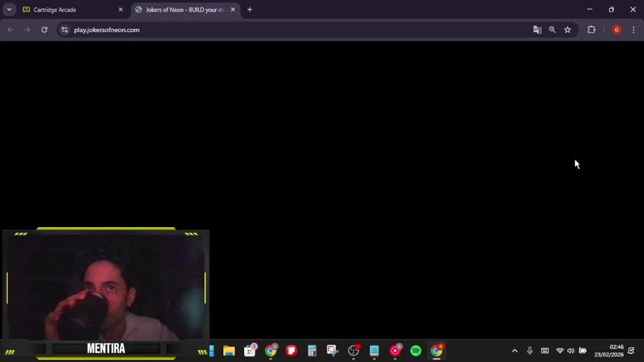Open the first Chrome taskbar icon
Image resolution: width=644 pixels, height=362 pixels.
point(271,350)
